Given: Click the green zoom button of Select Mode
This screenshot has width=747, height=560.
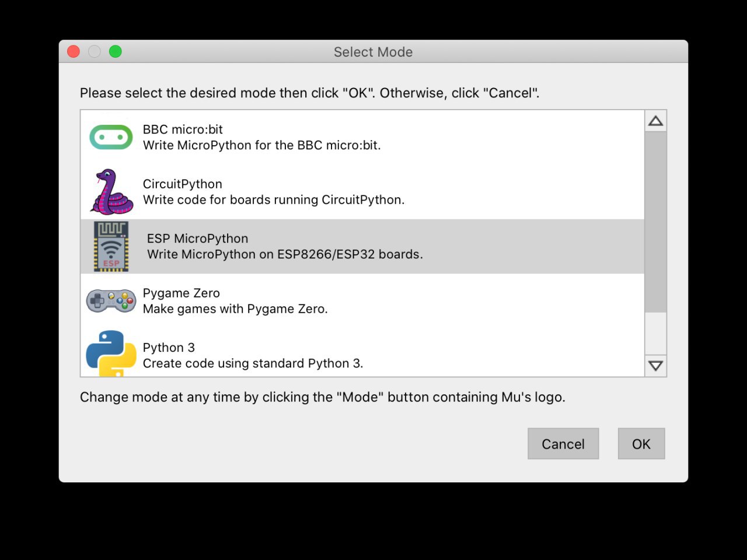Looking at the screenshot, I should tap(116, 52).
